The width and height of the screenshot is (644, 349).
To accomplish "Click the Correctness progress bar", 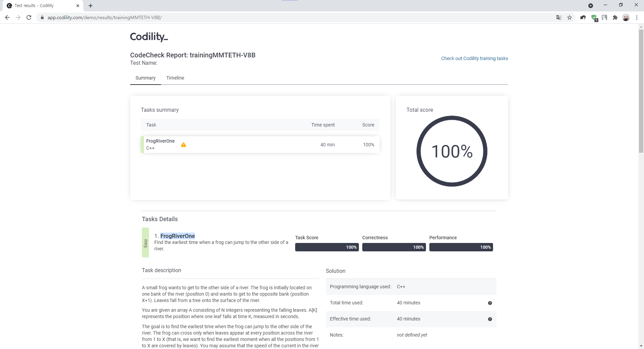I will click(x=394, y=247).
